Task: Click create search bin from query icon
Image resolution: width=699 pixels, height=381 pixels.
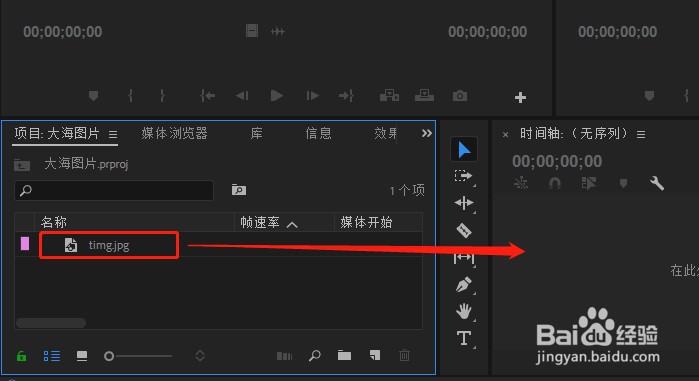Action: (x=239, y=190)
